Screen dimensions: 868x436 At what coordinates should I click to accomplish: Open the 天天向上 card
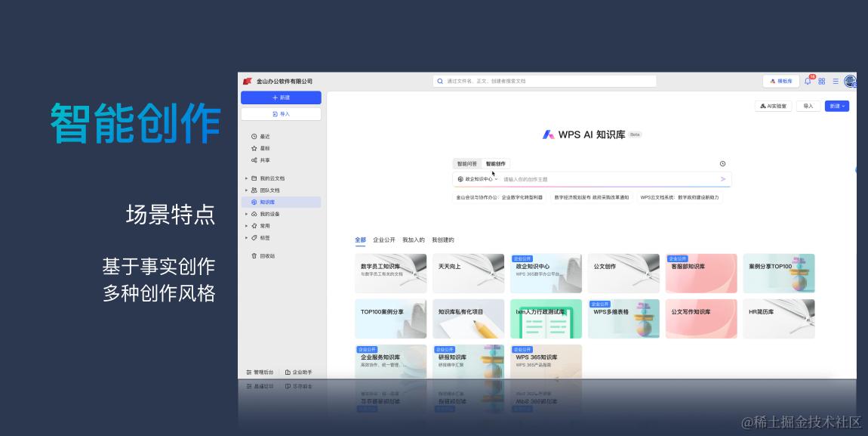point(468,274)
